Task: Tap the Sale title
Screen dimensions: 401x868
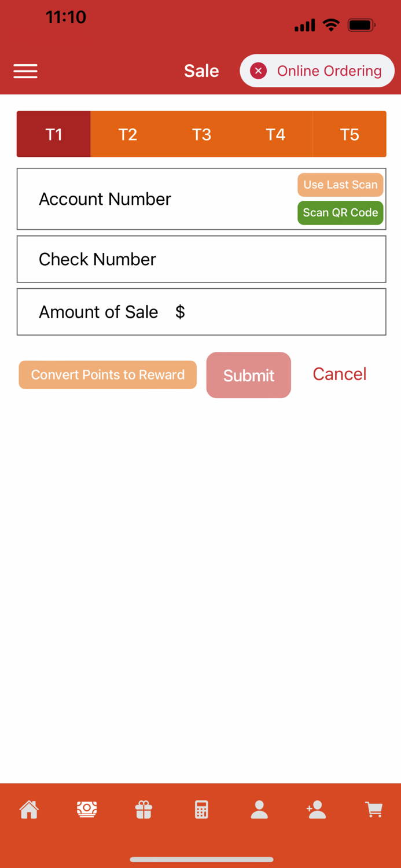Action: 201,71
